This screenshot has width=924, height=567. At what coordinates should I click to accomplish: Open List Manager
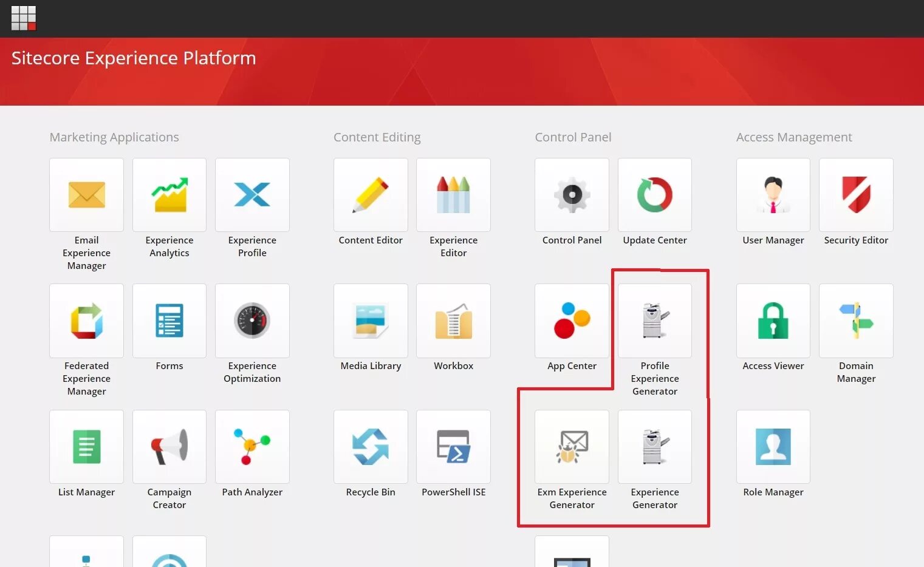pos(86,447)
